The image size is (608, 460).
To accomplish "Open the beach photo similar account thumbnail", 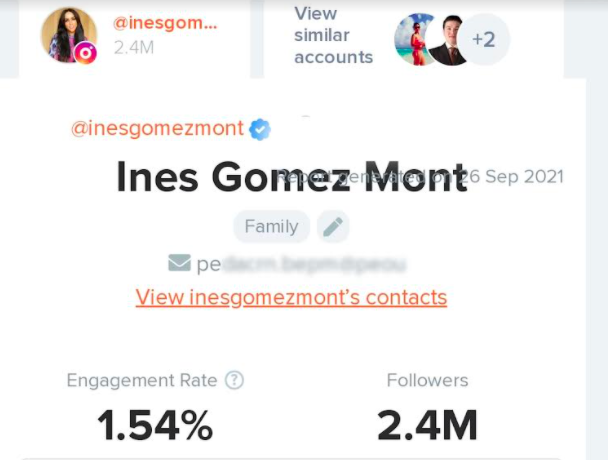I will [x=414, y=40].
